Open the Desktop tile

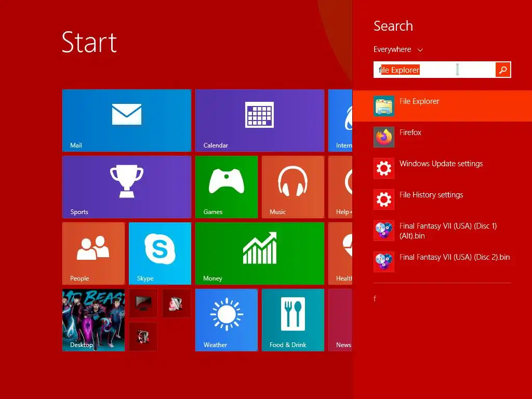click(94, 320)
